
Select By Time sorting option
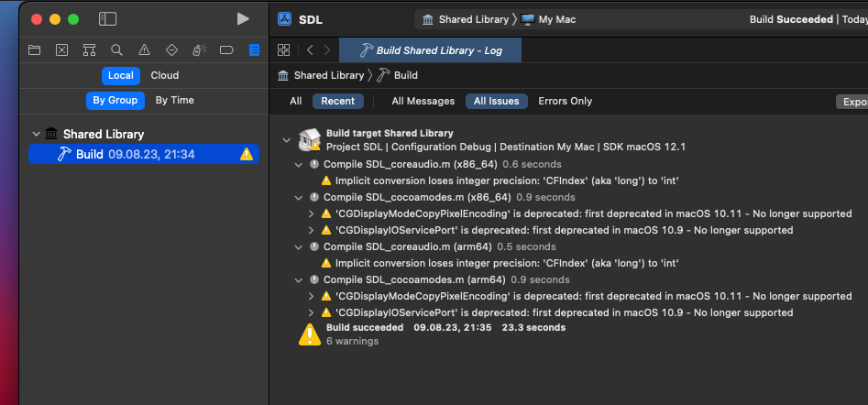(x=174, y=101)
